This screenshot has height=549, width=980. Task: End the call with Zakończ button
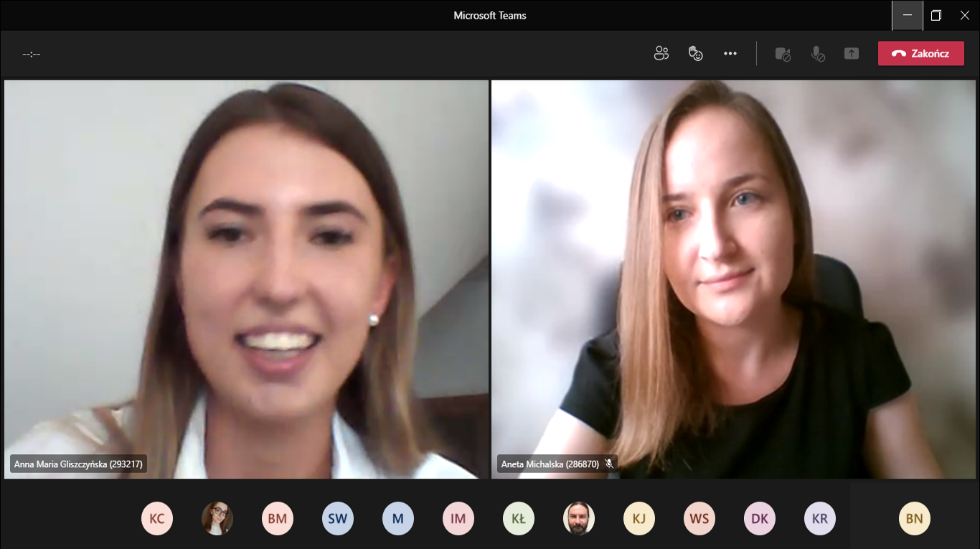tap(921, 53)
